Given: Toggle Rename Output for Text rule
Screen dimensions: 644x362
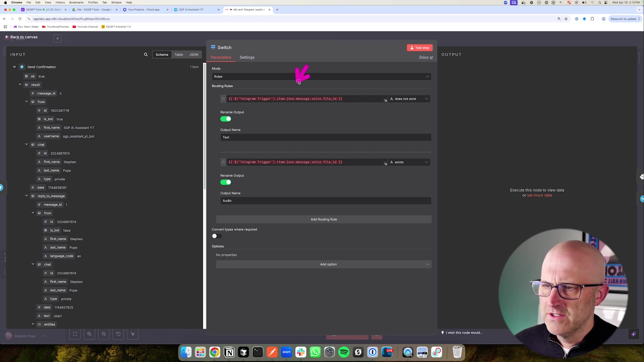Looking at the screenshot, I should click(x=225, y=119).
